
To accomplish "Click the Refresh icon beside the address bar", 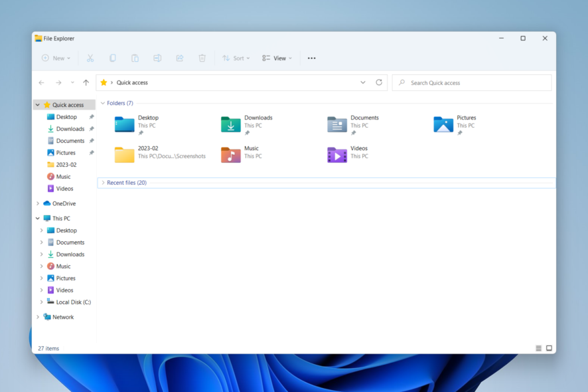I will click(379, 82).
